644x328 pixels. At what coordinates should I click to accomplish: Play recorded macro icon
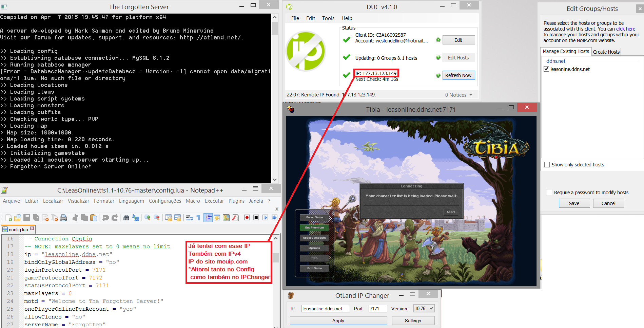pyautogui.click(x=265, y=218)
